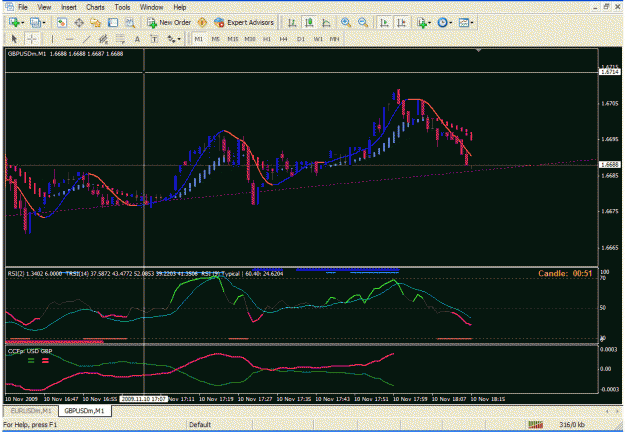Toggle the Expert Advisors button
This screenshot has width=625, height=432.
(x=244, y=23)
